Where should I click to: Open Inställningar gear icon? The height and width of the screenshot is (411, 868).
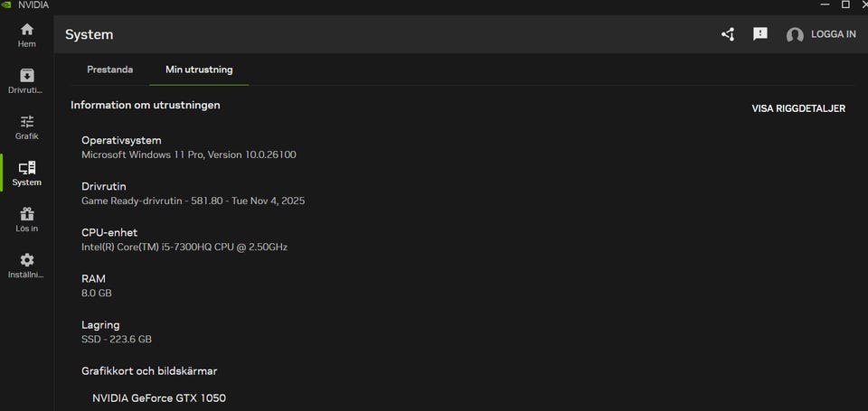pyautogui.click(x=26, y=261)
